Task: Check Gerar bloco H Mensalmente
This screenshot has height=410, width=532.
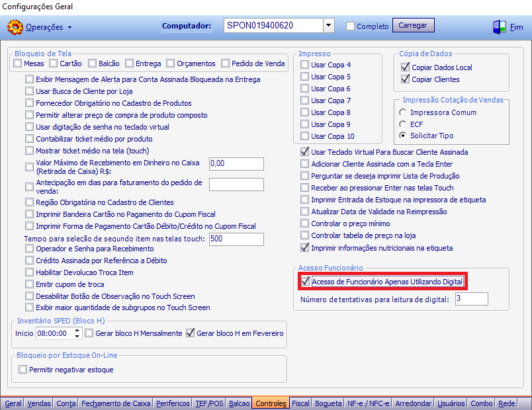Action: pos(89,333)
